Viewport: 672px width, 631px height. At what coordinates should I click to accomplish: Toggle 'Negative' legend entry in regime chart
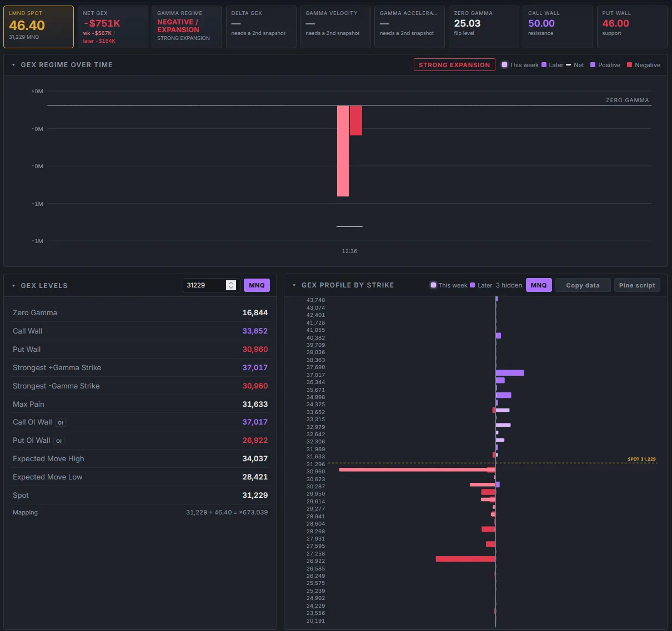[644, 65]
